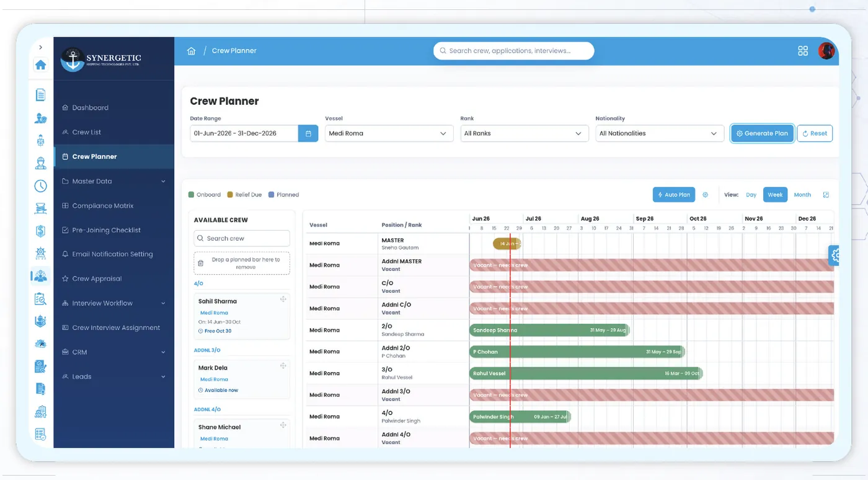Select the clock icon in the left icon strip
The image size is (868, 480).
point(40,186)
